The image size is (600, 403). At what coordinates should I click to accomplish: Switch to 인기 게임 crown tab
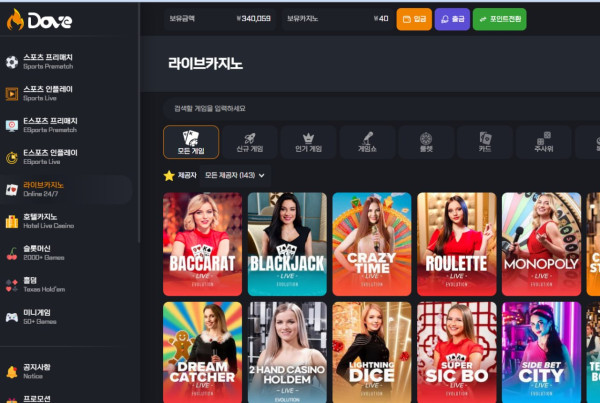tap(308, 142)
